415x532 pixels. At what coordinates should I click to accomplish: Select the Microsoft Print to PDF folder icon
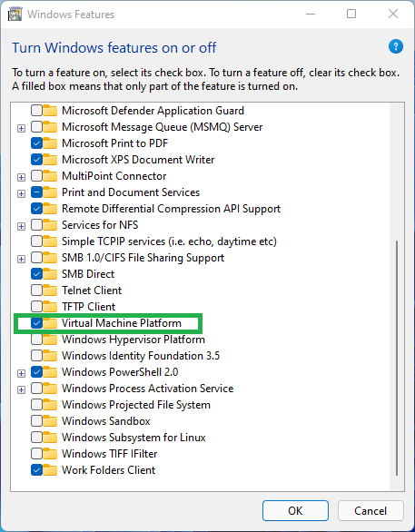[50, 143]
